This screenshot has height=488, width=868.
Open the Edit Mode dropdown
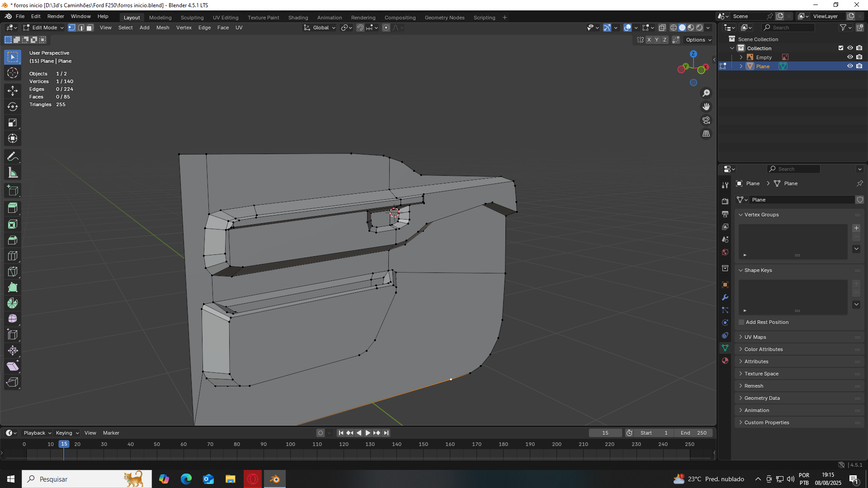[x=44, y=28]
